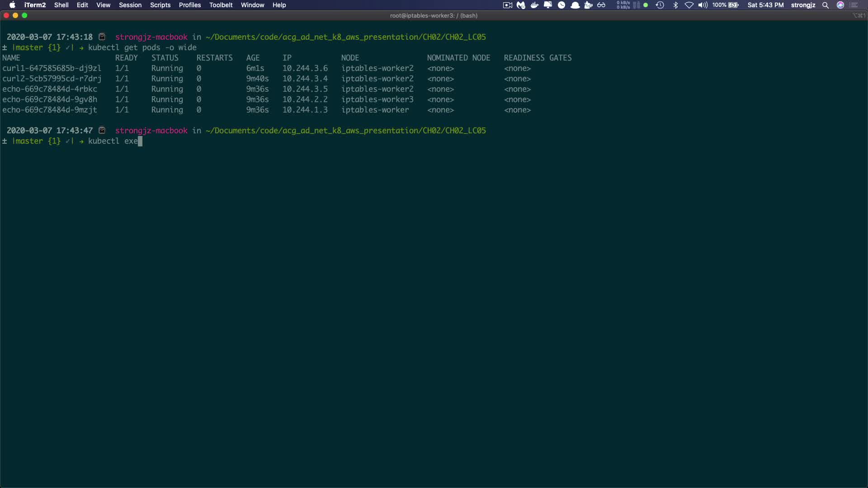Click the glasses icon in menu bar
Image resolution: width=868 pixels, height=488 pixels.
click(x=601, y=5)
